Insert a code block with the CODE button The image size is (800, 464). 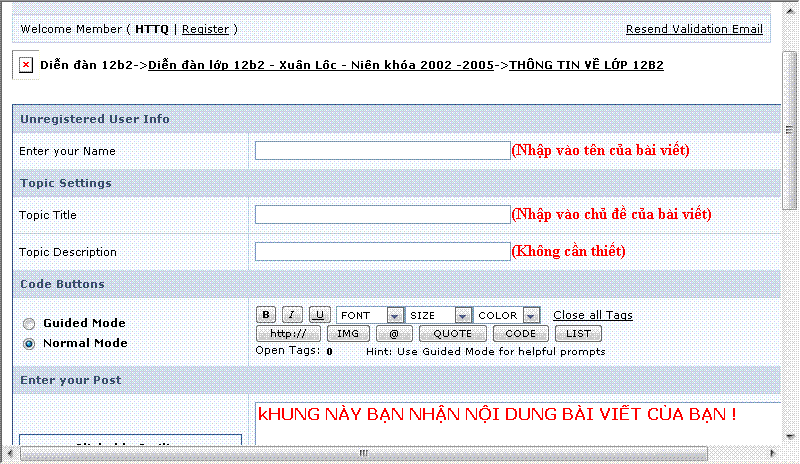click(520, 333)
